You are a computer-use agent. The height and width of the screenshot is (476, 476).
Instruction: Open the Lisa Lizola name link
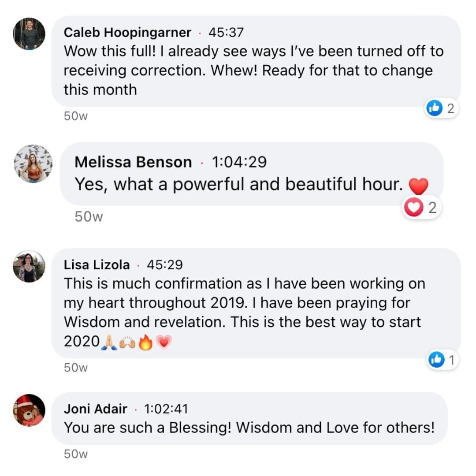click(x=97, y=265)
